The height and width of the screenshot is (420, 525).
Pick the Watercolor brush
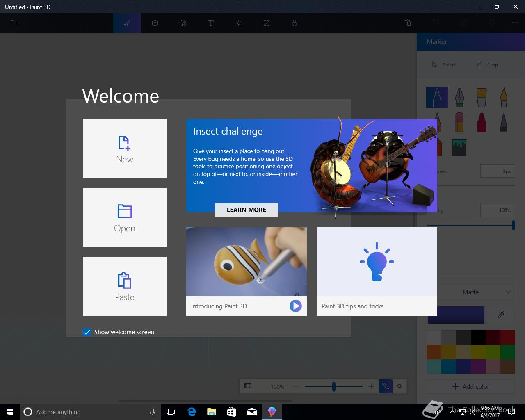pyautogui.click(x=504, y=97)
